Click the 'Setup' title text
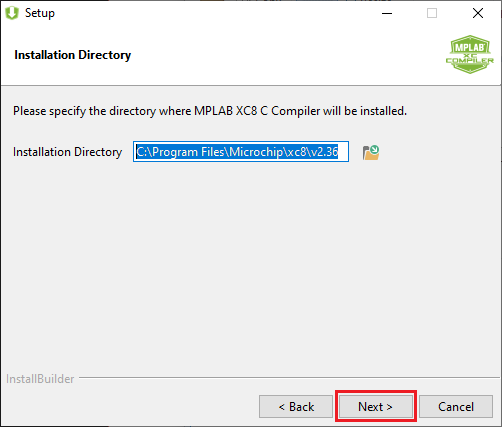Screen dimensions: 502x427 (40, 13)
